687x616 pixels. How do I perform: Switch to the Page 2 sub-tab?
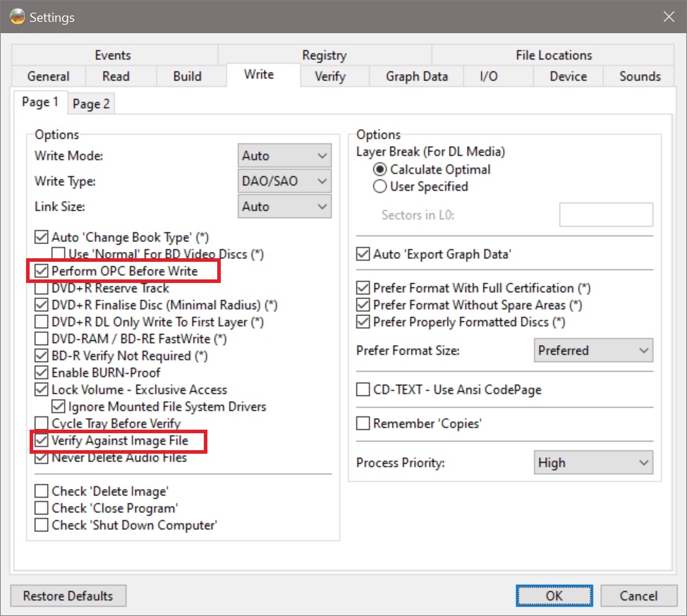click(91, 104)
